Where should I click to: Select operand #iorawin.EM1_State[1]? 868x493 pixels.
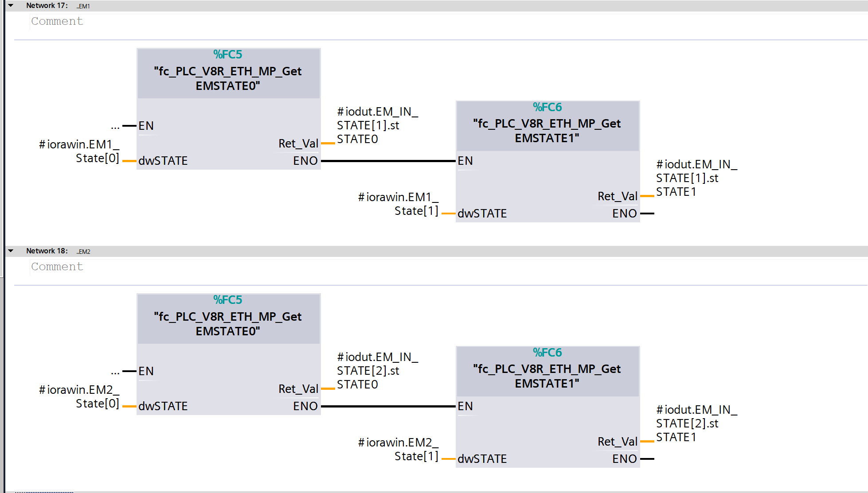[399, 204]
